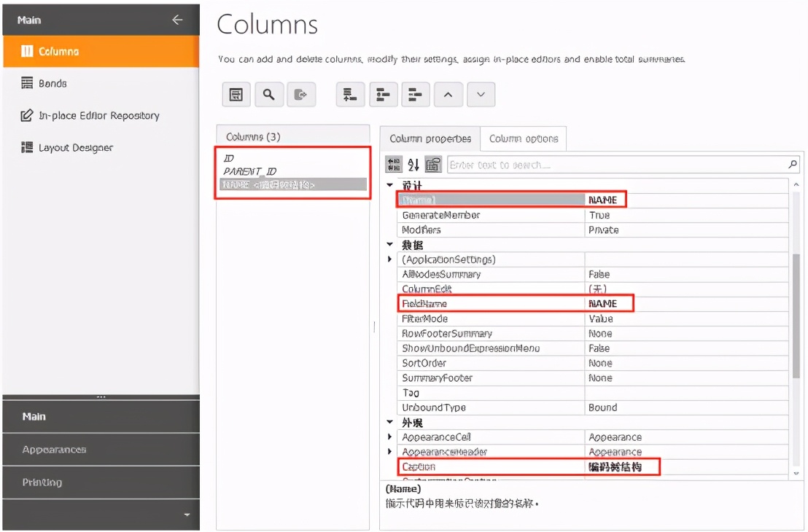Screen dimensions: 808x532
Task: Open the Printing group in the bottom navigation
Action: pyautogui.click(x=101, y=482)
